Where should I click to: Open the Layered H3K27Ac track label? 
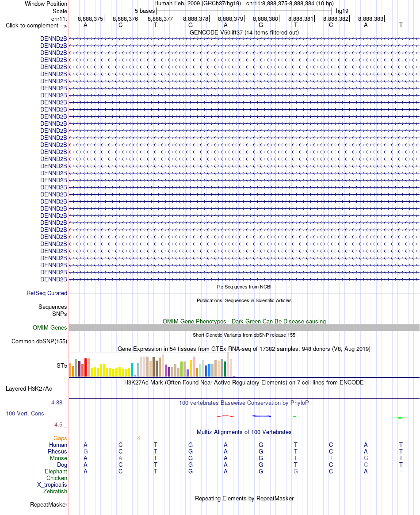(29, 388)
